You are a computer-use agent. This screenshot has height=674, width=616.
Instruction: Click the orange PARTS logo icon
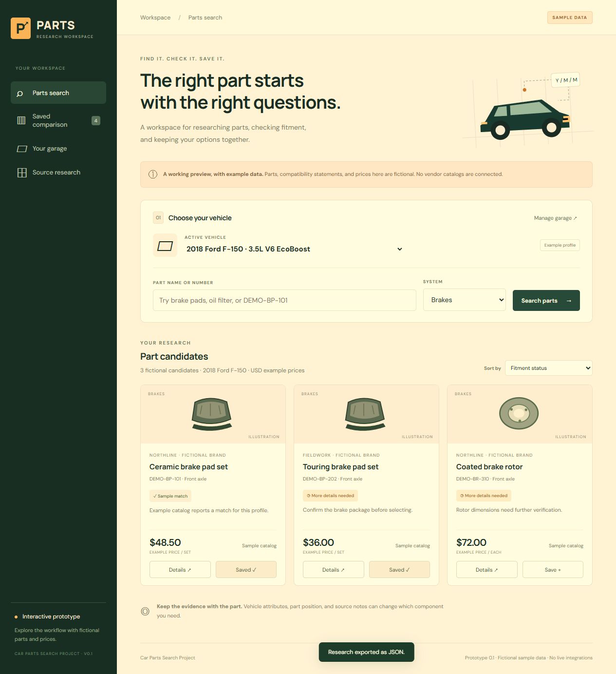pos(20,28)
